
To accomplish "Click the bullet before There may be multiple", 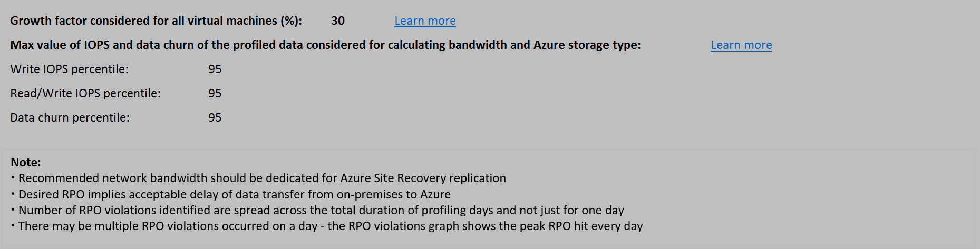I will (x=13, y=226).
